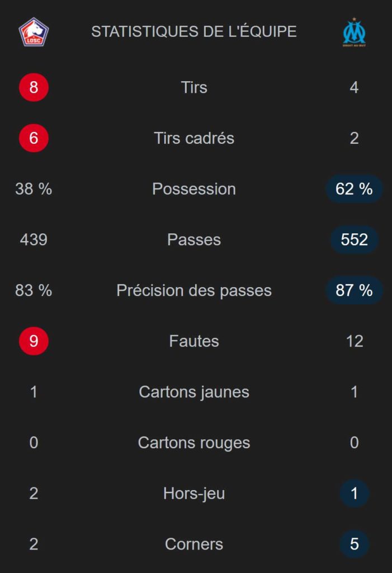
Task: Click the red 6 shots on target badge
Action: [x=34, y=138]
